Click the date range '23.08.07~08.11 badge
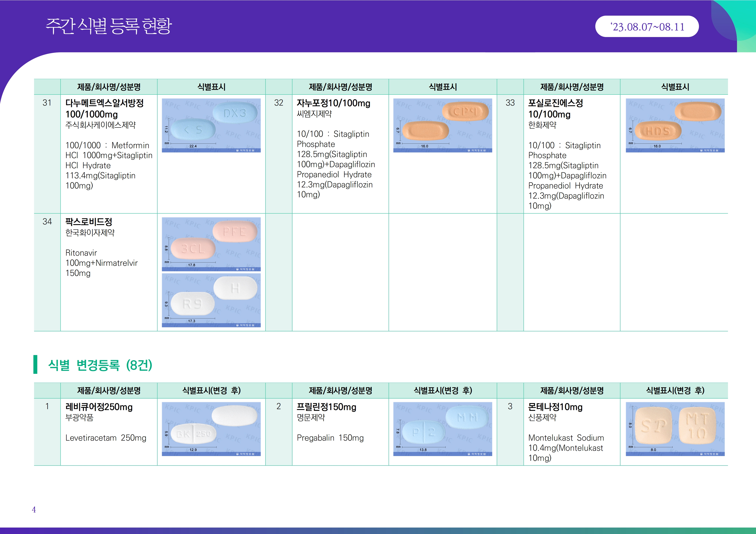The width and height of the screenshot is (756, 534). 647,26
